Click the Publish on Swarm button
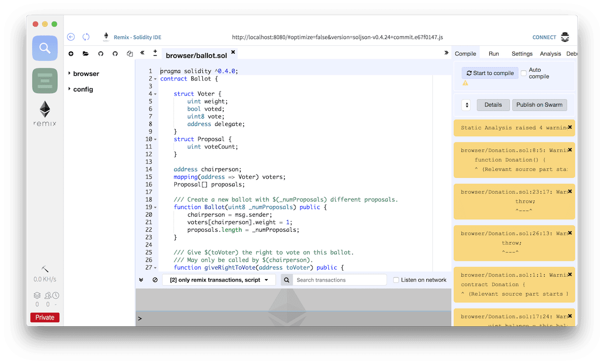The height and width of the screenshot is (364, 604). [540, 105]
